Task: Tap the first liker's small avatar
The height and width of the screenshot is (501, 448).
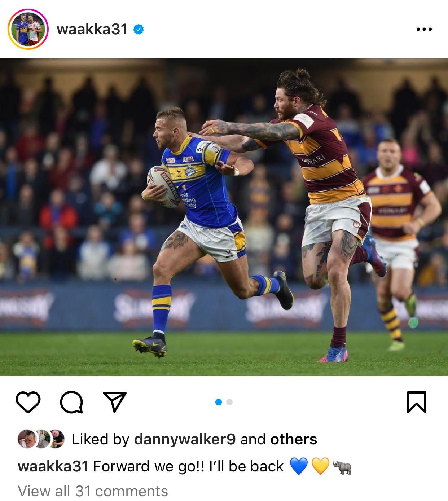Action: point(26,439)
